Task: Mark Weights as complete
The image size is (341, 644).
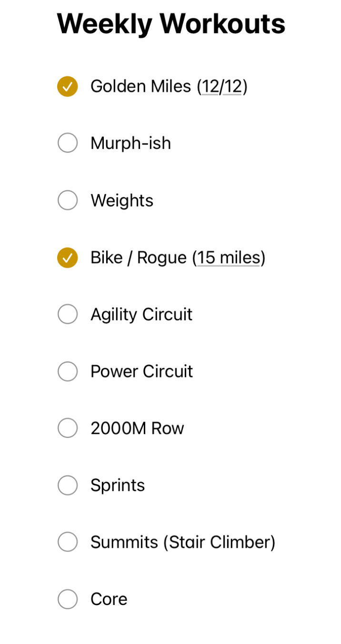Action: click(67, 200)
